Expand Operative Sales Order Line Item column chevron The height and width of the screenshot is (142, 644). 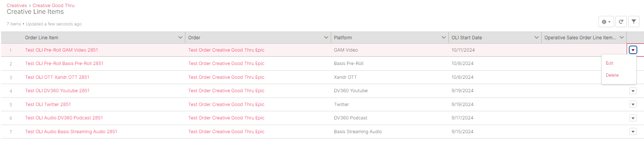[x=622, y=37]
